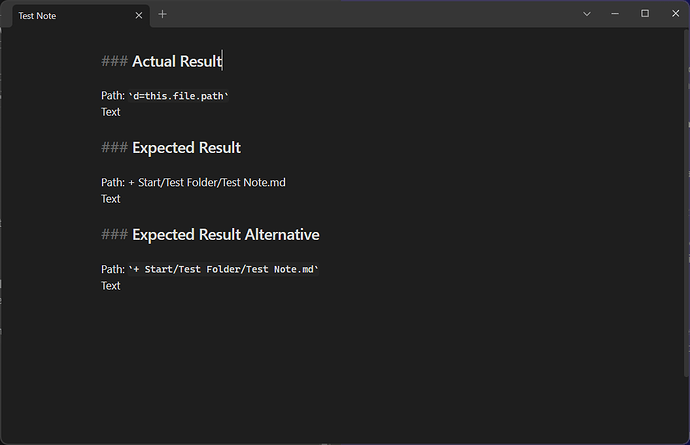Expand the tab list chevron dropdown
The height and width of the screenshot is (445, 690).
click(x=587, y=14)
